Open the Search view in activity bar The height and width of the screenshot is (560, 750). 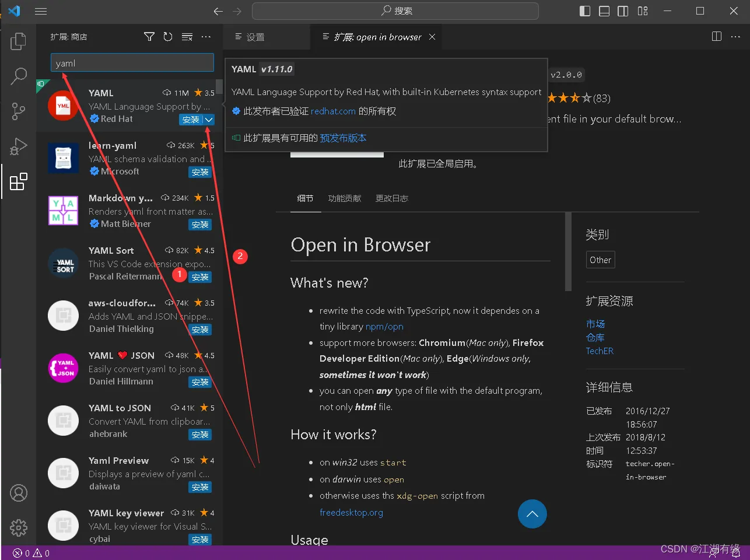19,76
